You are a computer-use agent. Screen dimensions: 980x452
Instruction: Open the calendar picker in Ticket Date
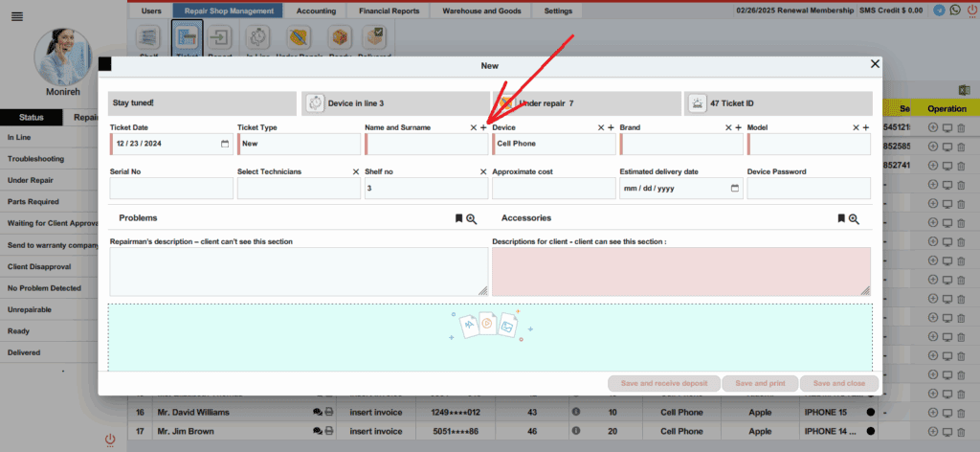click(x=225, y=144)
